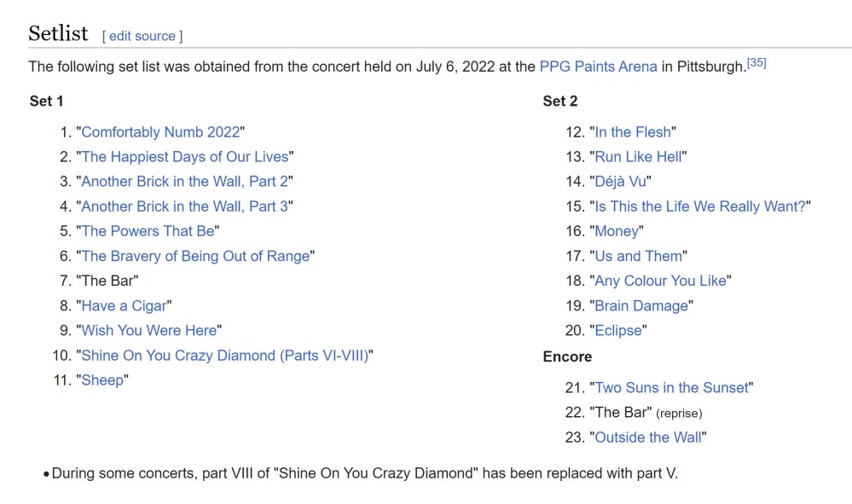Open The Bravery of Being Out of Range
Viewport: 852px width, 504px height.
[x=195, y=256]
